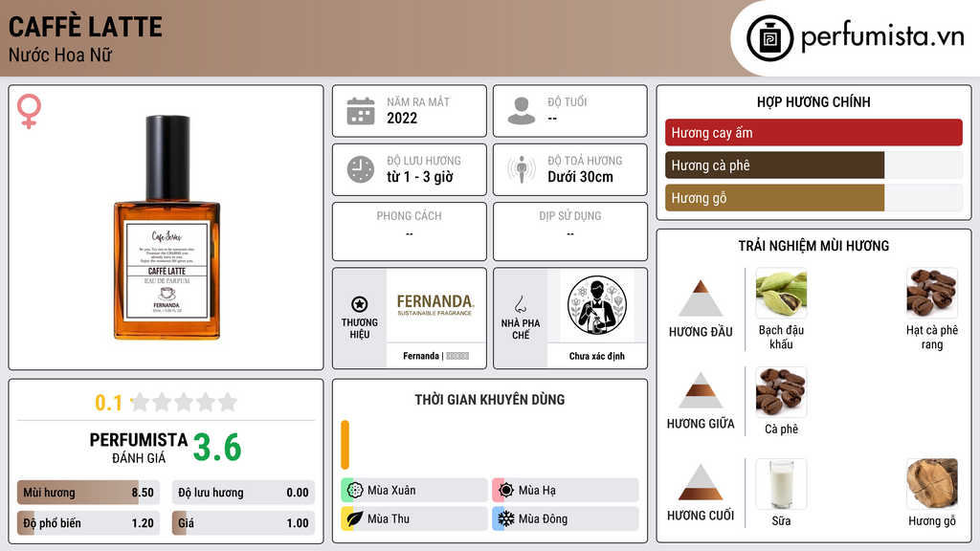
Task: Click the CAFFÈ LATTE title
Action: (x=85, y=27)
